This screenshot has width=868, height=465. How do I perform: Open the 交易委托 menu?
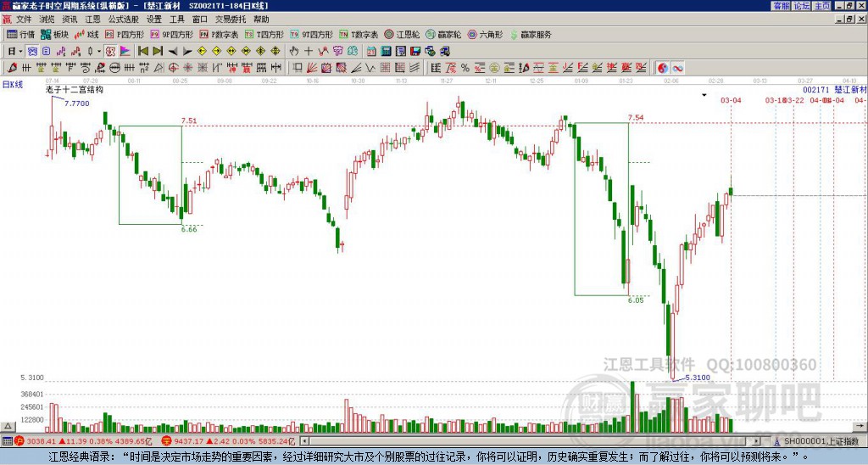click(x=231, y=20)
